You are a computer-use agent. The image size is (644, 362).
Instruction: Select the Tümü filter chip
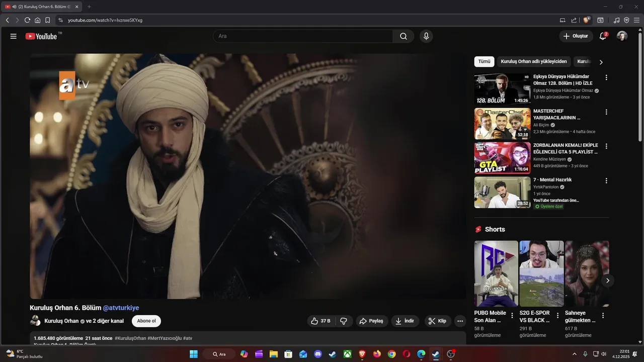click(484, 61)
